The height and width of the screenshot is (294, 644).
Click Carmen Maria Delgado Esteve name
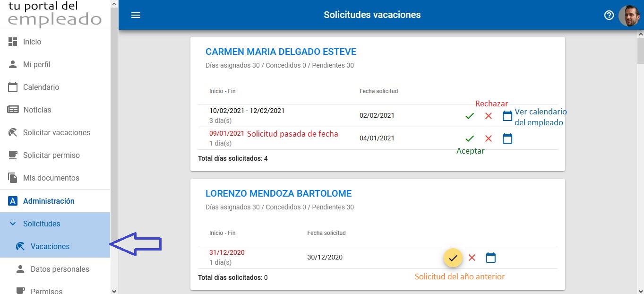pos(281,52)
